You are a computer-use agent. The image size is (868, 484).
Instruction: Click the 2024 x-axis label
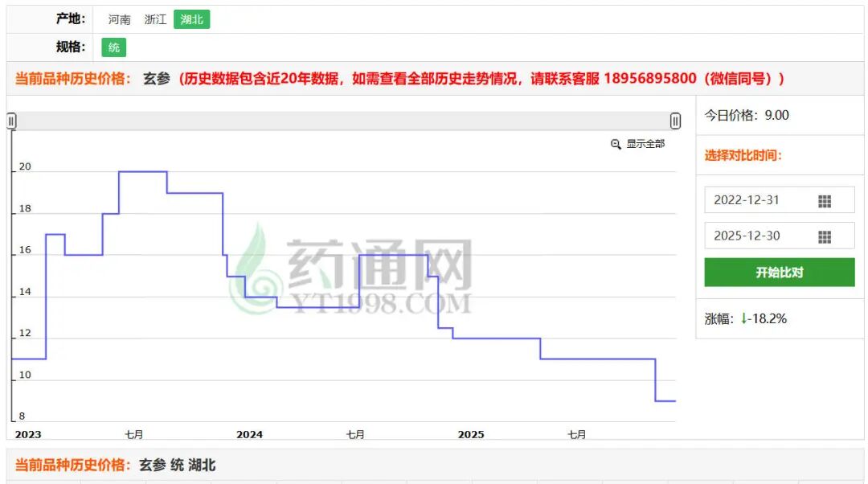(x=250, y=435)
